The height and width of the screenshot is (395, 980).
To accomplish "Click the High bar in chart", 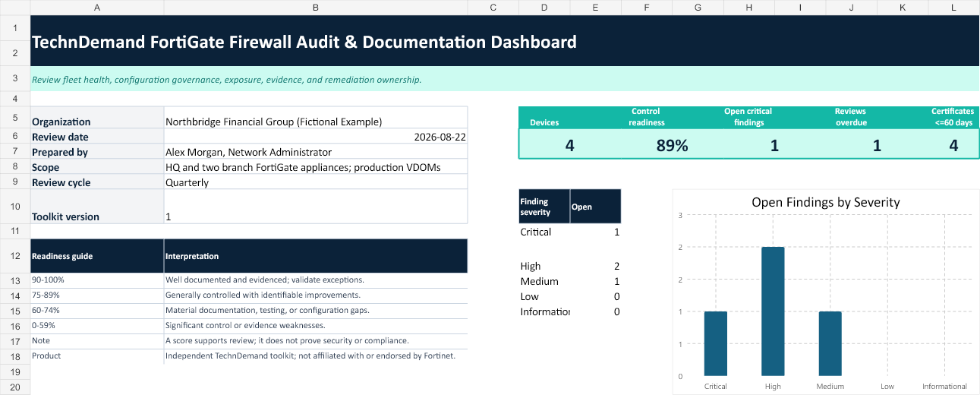I will 773,311.
